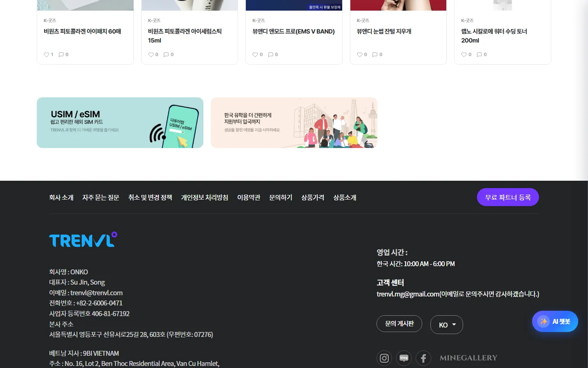This screenshot has height=368, width=588.
Task: Open the blog social link
Action: pyautogui.click(x=404, y=358)
